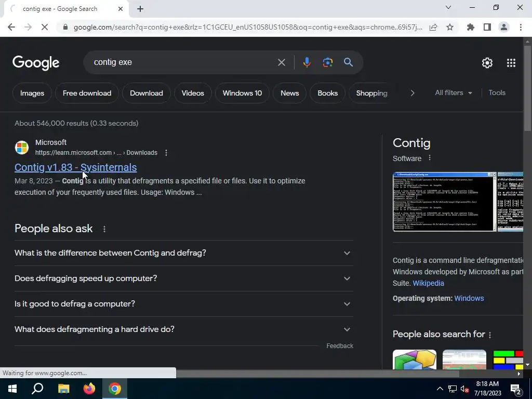532x399 pixels.
Task: Open Google quick settings gear
Action: [487, 63]
